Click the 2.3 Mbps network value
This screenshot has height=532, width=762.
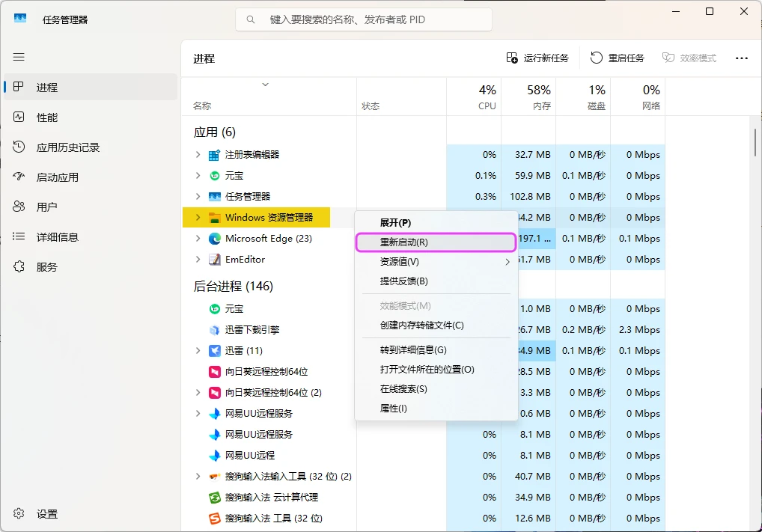click(x=639, y=330)
